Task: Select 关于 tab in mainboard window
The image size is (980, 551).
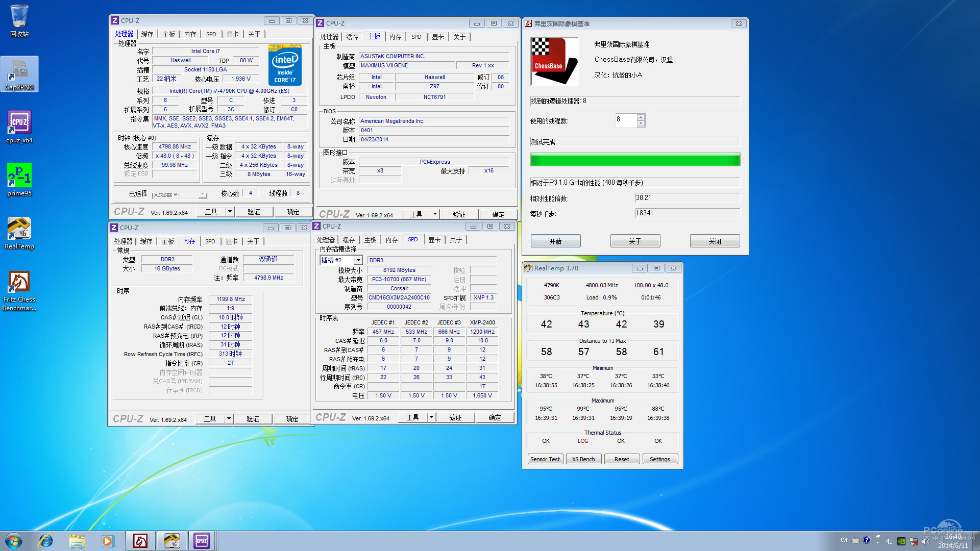Action: click(459, 37)
